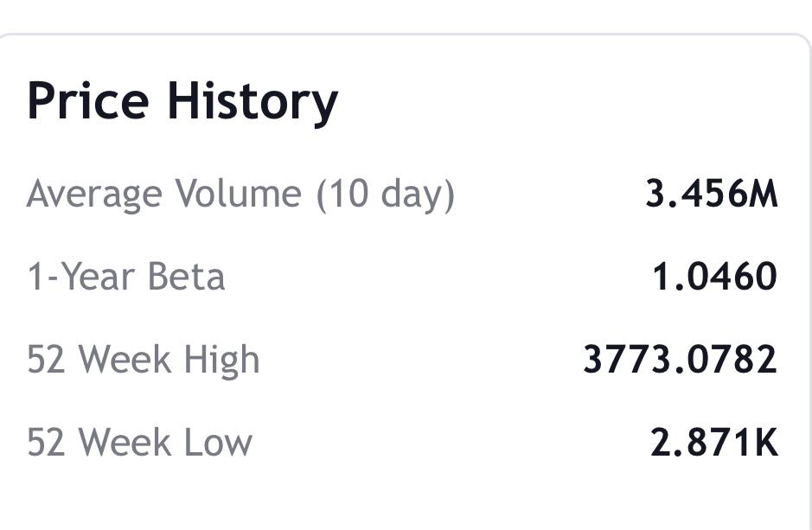Click the 3773.0782 high value
This screenshot has width=812, height=530.
(680, 360)
